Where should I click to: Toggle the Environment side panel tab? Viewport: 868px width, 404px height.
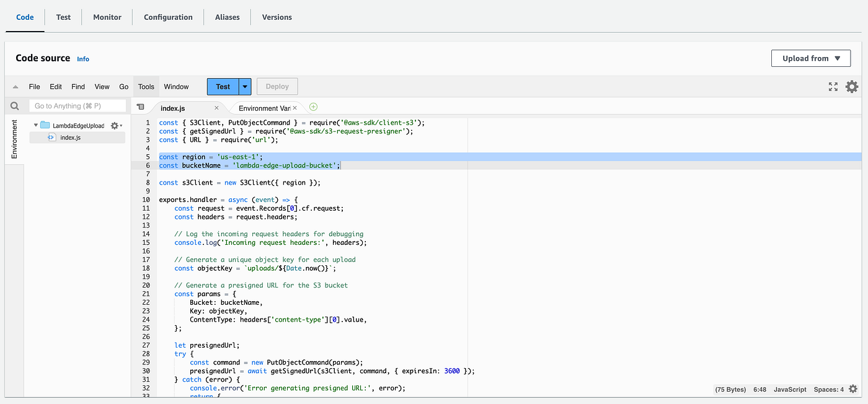[x=14, y=139]
